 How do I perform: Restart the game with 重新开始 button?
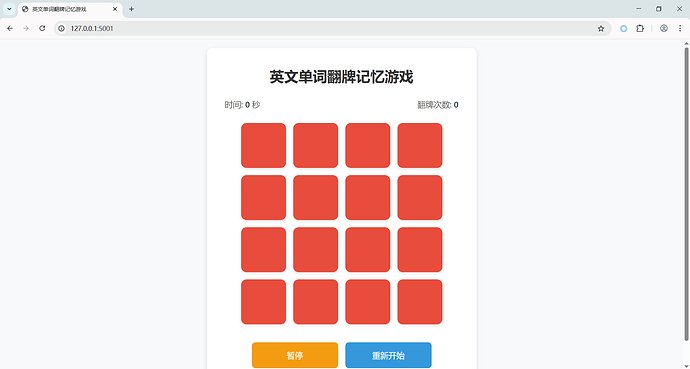388,355
